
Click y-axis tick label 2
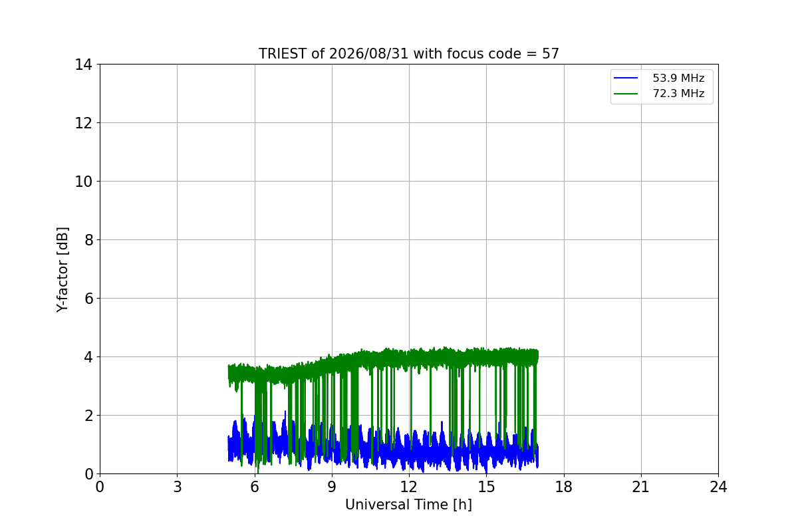[88, 416]
